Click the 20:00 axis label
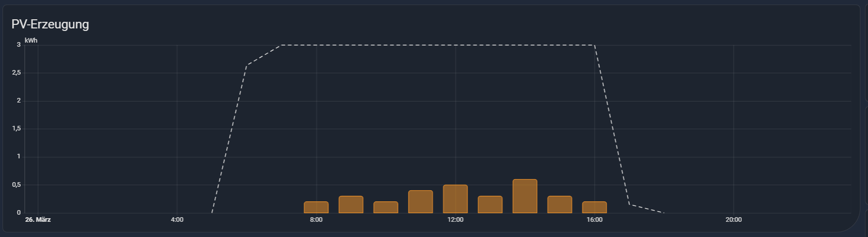The width and height of the screenshot is (868, 237). pyautogui.click(x=734, y=220)
